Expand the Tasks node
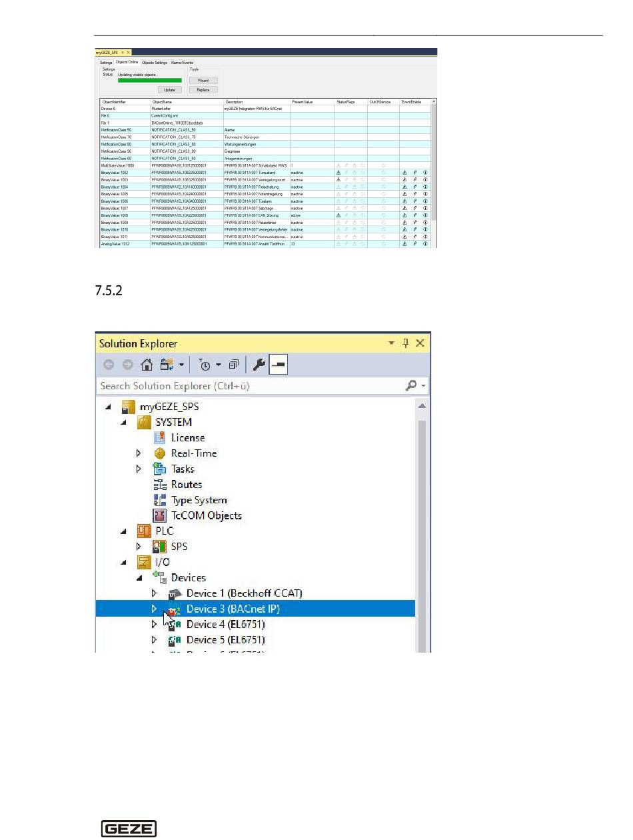The image size is (633, 840). coord(139,469)
